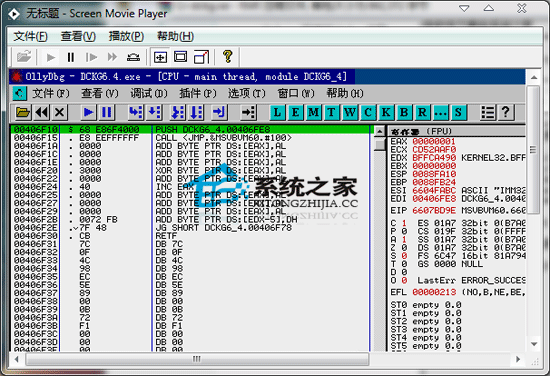Click OllyDbg debugging options list icon
Image resolution: width=550 pixels, height=376 pixels.
point(488,113)
